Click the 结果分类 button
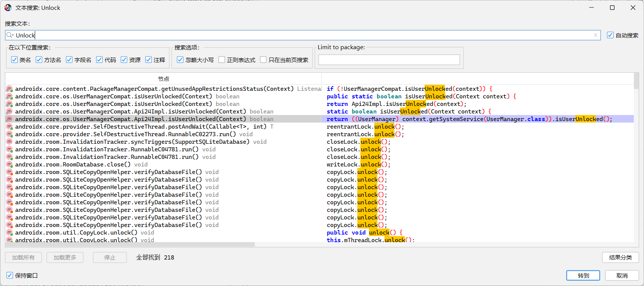Viewport: 644px width, 286px height. [x=621, y=258]
